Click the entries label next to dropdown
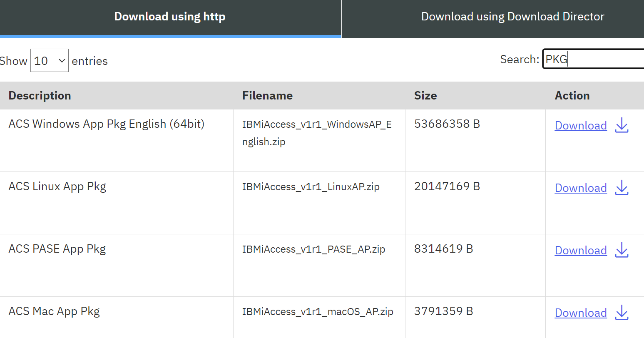The height and width of the screenshot is (338, 644). [x=90, y=61]
